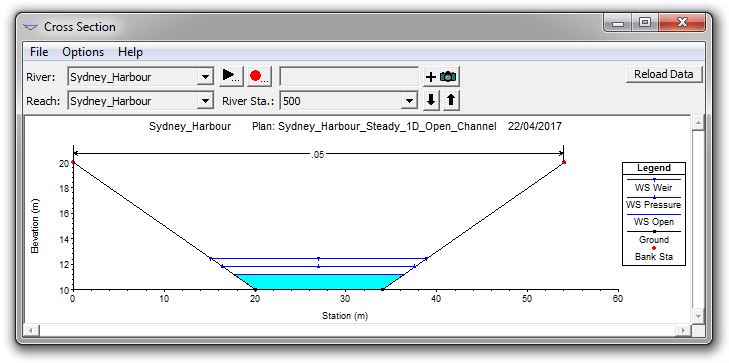Click the plus camera snapshot icon
Screen dimensions: 729x363
pyautogui.click(x=441, y=77)
